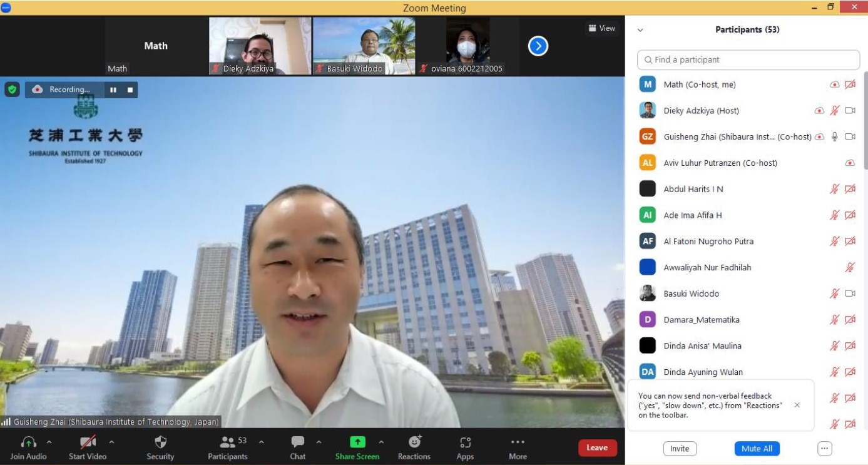Click the green encryption shield icon

pyautogui.click(x=12, y=89)
